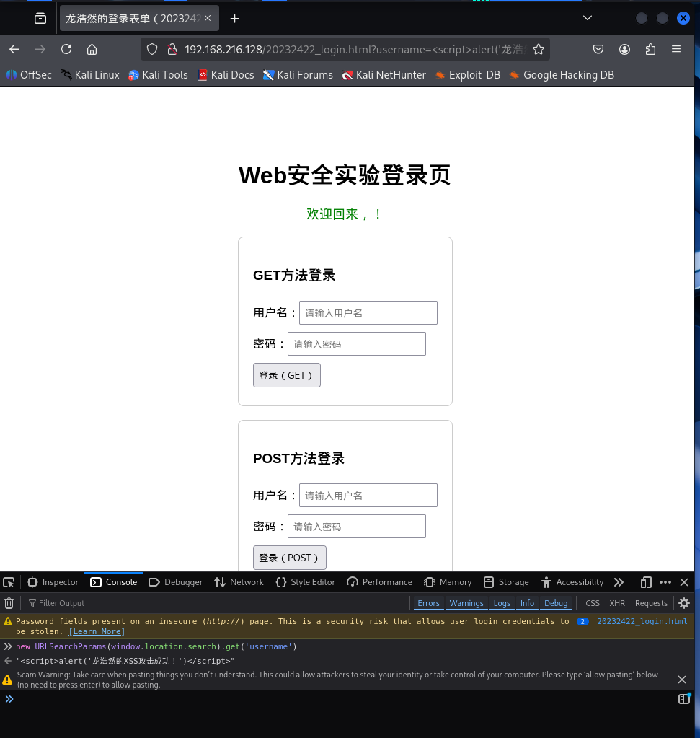The image size is (700, 738).
Task: Focus the POST form password field
Action: (x=357, y=527)
